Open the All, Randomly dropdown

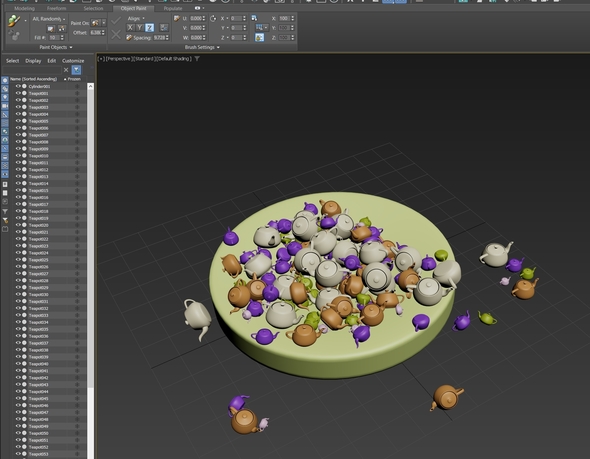[49, 19]
